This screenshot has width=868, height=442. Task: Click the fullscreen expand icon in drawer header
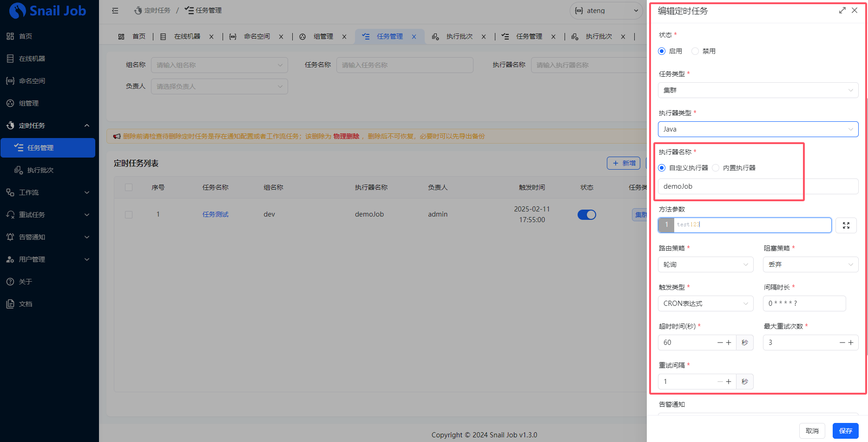coord(842,10)
